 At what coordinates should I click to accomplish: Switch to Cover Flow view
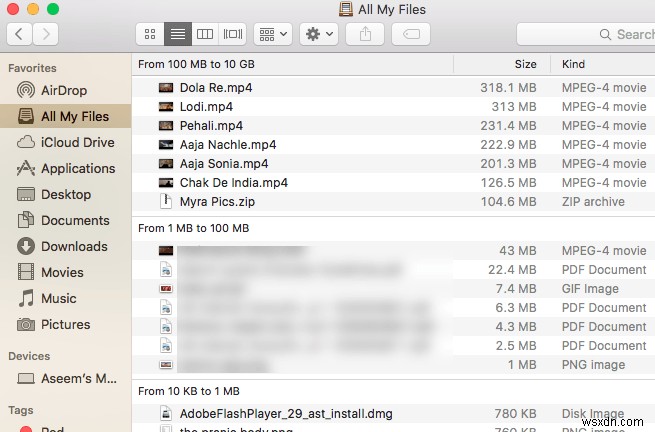[x=232, y=34]
